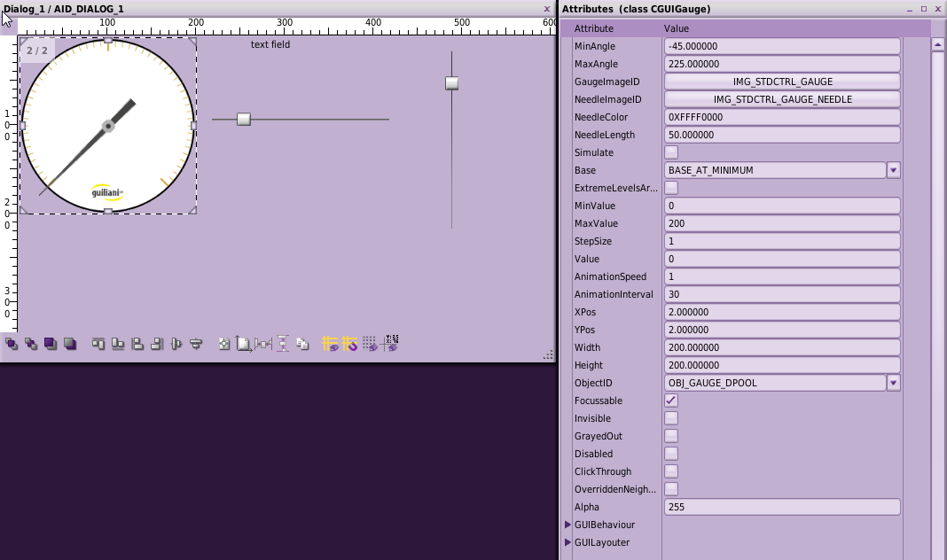This screenshot has width=947, height=560.
Task: Enable the Simulate checkbox
Action: [671, 152]
